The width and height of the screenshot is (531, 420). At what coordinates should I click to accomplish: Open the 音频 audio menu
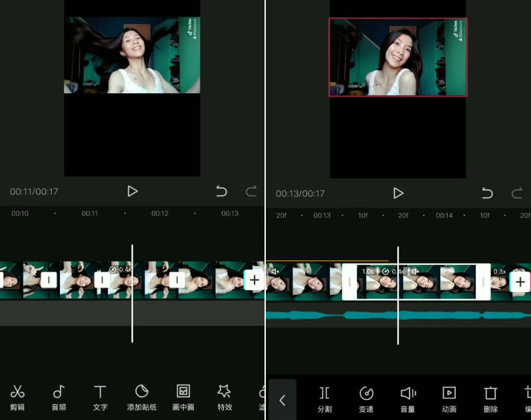click(x=59, y=397)
